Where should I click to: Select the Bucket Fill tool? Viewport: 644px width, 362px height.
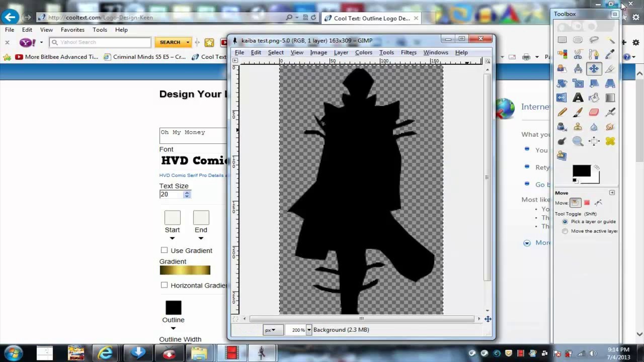point(594,98)
